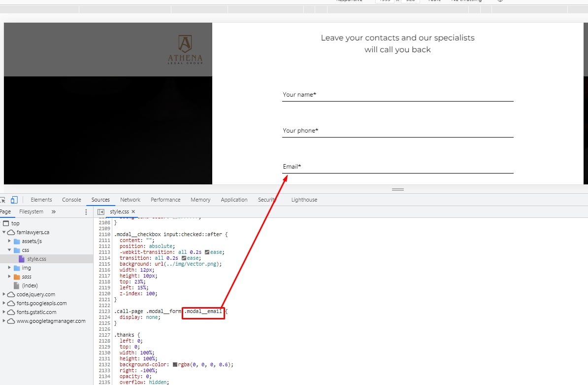The height and width of the screenshot is (385, 588).
Task: Click the .thanks selector text
Action: click(x=124, y=335)
